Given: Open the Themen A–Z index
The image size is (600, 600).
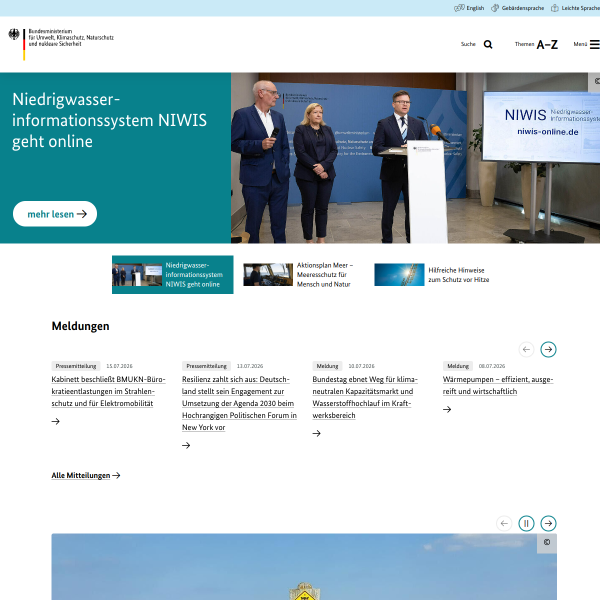Looking at the screenshot, I should click(536, 44).
